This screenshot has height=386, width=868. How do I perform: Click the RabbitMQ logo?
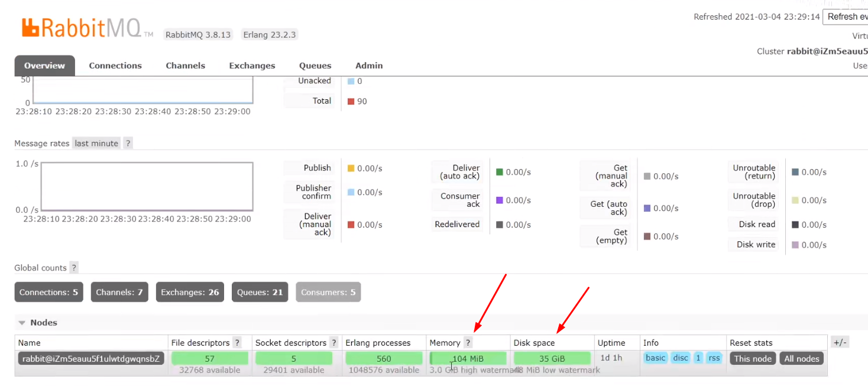(88, 28)
